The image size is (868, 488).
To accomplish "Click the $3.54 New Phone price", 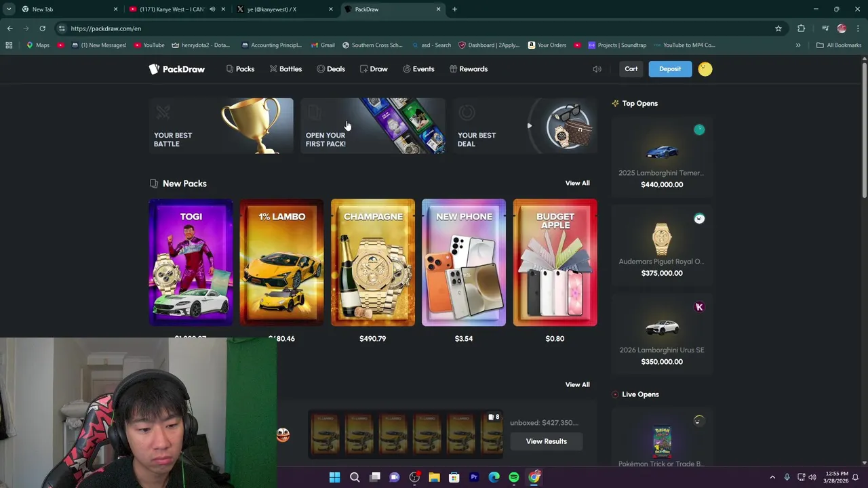I will pyautogui.click(x=464, y=338).
